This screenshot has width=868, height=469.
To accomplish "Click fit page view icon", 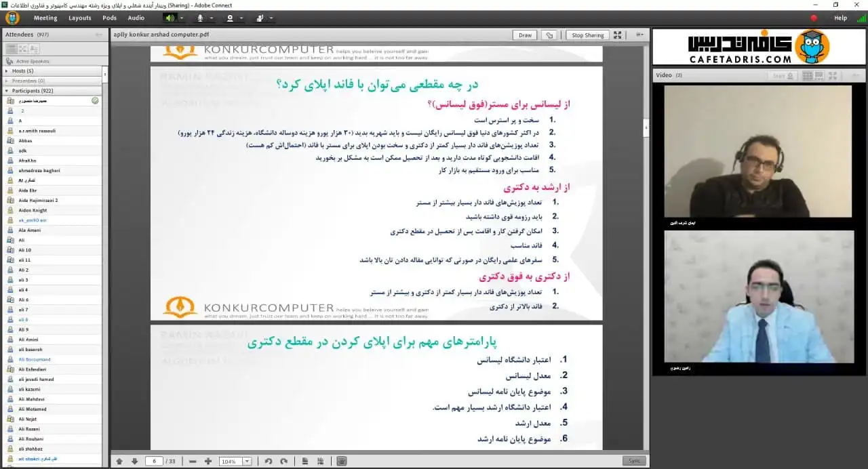I will tap(305, 462).
